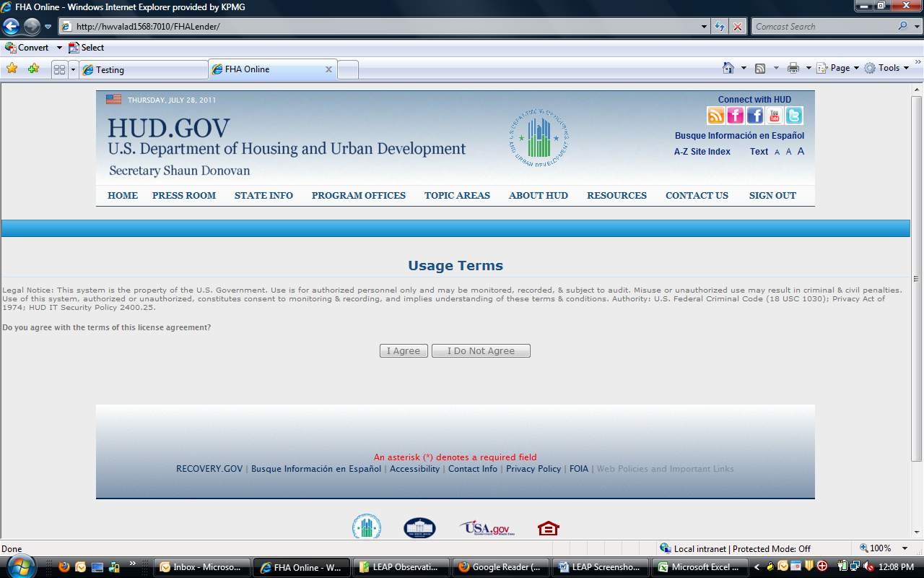924x578 pixels.
Task: Click the FOIA footer link
Action: tap(579, 469)
